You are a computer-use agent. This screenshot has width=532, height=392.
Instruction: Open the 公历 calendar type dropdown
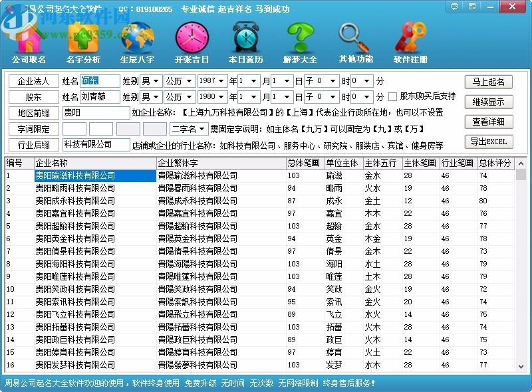pos(180,81)
